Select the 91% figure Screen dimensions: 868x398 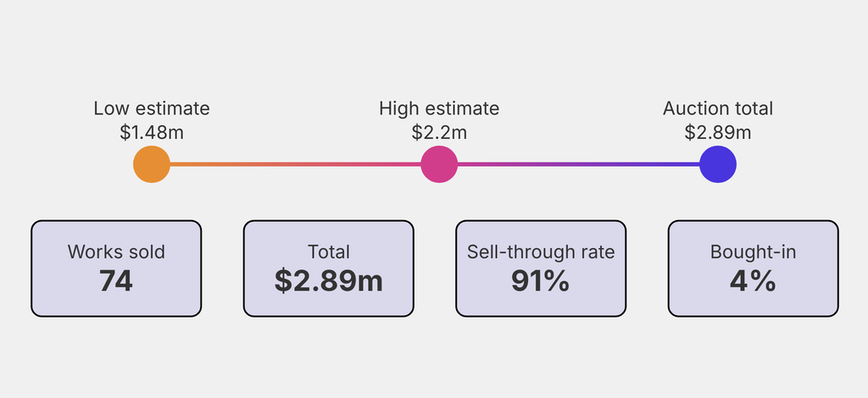[x=541, y=281]
